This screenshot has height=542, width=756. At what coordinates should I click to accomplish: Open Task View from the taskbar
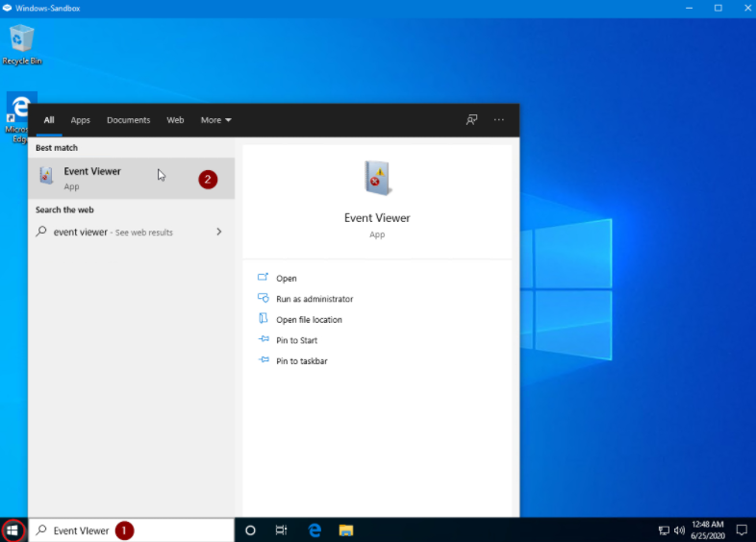coord(281,530)
